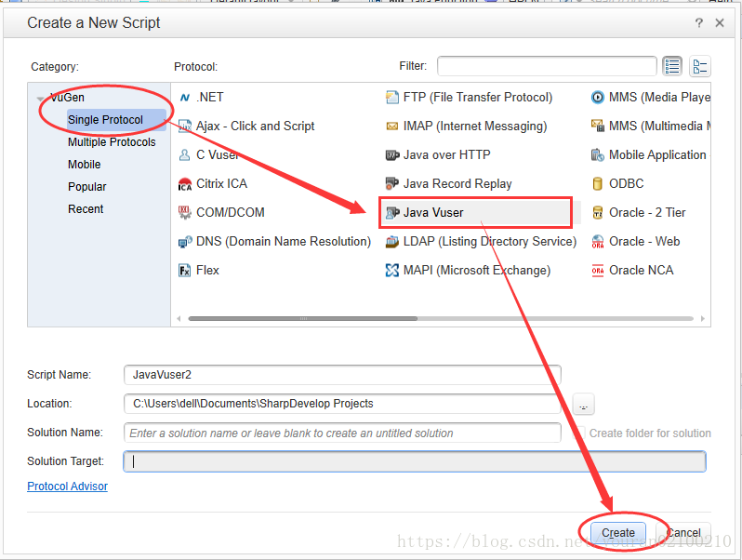Pick the Citrix ICA protocol
The width and height of the screenshot is (742, 560).
[x=213, y=183]
